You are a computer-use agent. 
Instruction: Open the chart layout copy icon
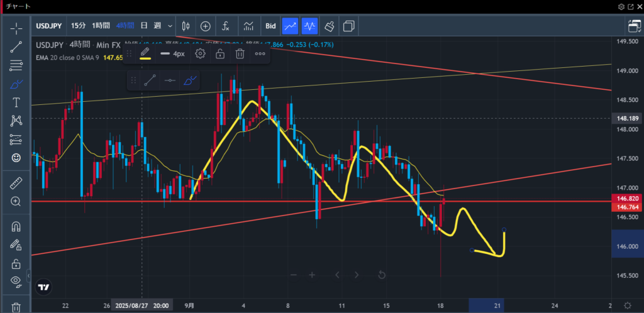coord(348,26)
